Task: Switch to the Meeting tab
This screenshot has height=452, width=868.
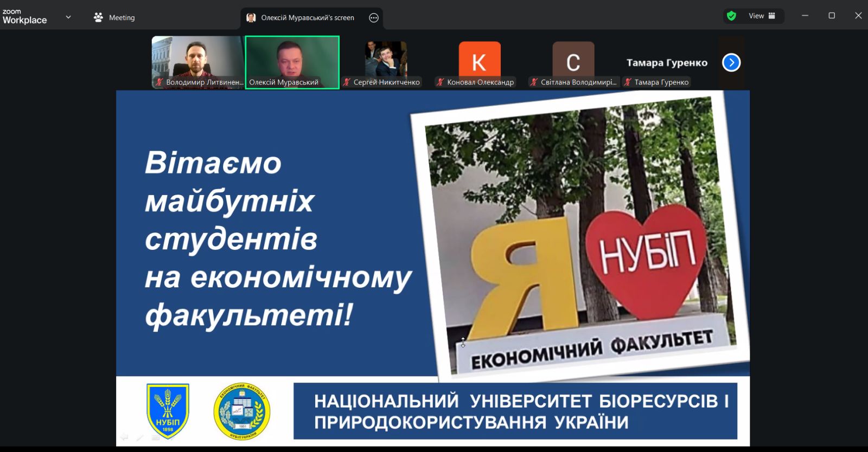Action: click(x=114, y=17)
